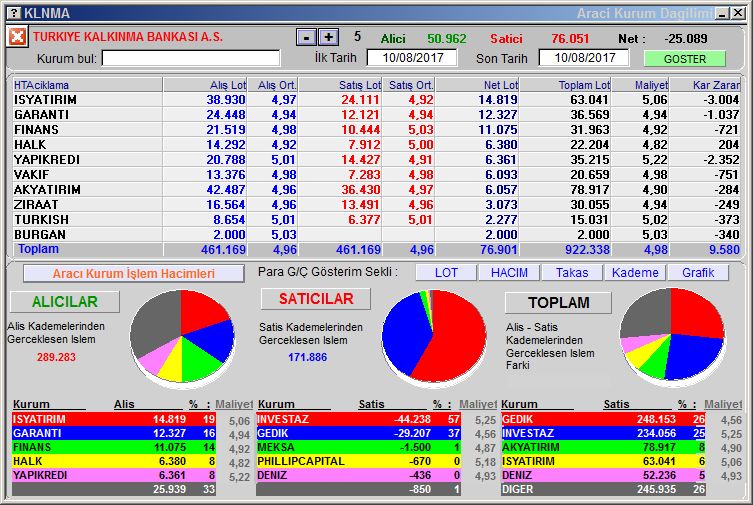Image resolution: width=753 pixels, height=505 pixels.
Task: Open the Takas view
Action: click(x=572, y=273)
